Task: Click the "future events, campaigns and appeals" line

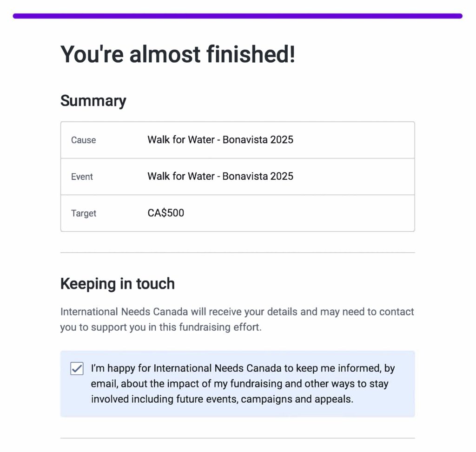Action: [222, 399]
